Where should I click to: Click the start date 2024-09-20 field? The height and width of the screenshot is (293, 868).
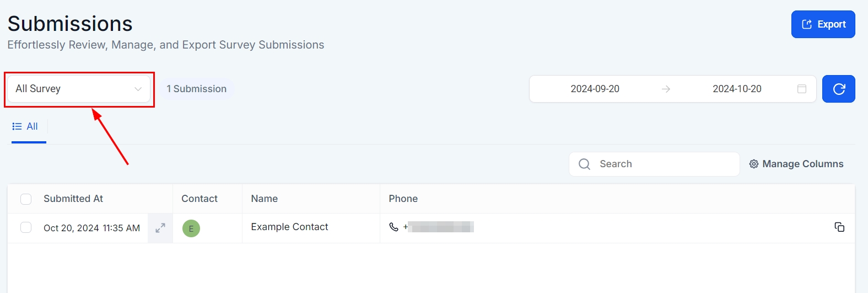click(x=595, y=89)
